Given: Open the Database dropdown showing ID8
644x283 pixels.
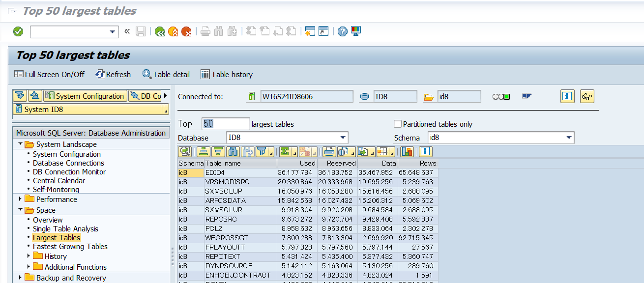Looking at the screenshot, I should click(x=343, y=138).
